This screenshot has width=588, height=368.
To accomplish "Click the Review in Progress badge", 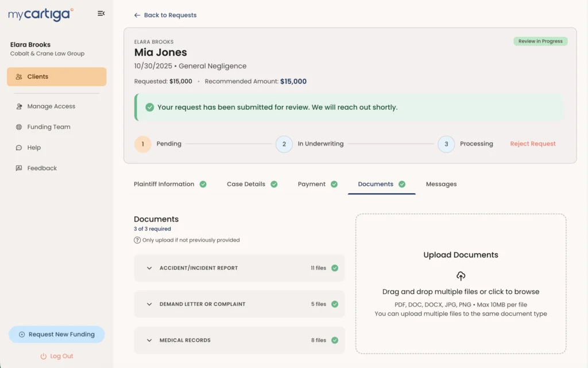I will (540, 41).
